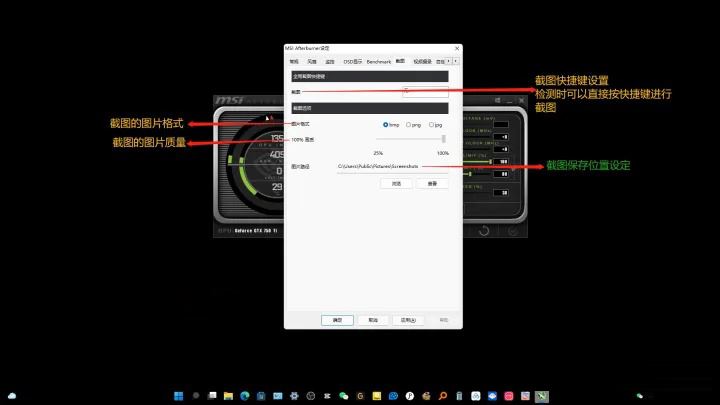Click the 帮助 help button
Viewport: 720px width, 405px height.
[444, 320]
